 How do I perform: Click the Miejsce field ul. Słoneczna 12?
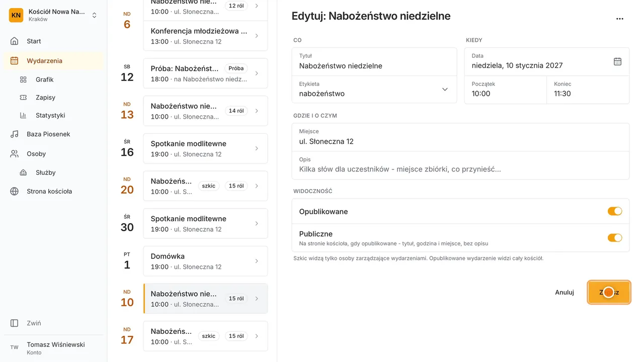[x=460, y=137]
